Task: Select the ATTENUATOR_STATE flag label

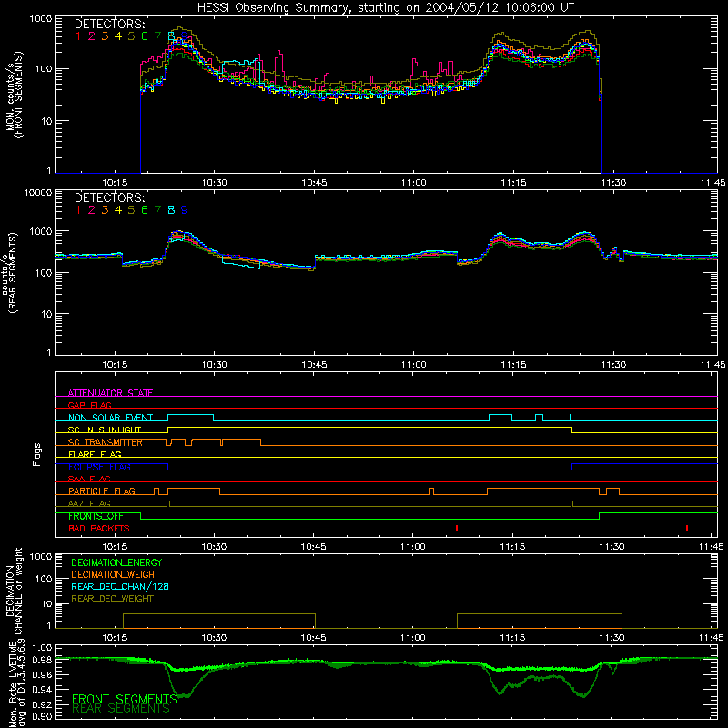Action: [x=110, y=393]
